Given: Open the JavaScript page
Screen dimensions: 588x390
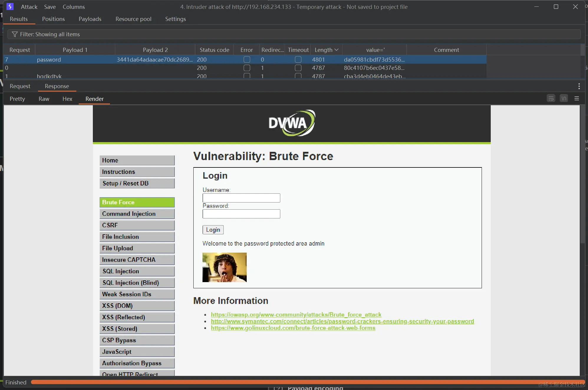Looking at the screenshot, I should click(137, 352).
